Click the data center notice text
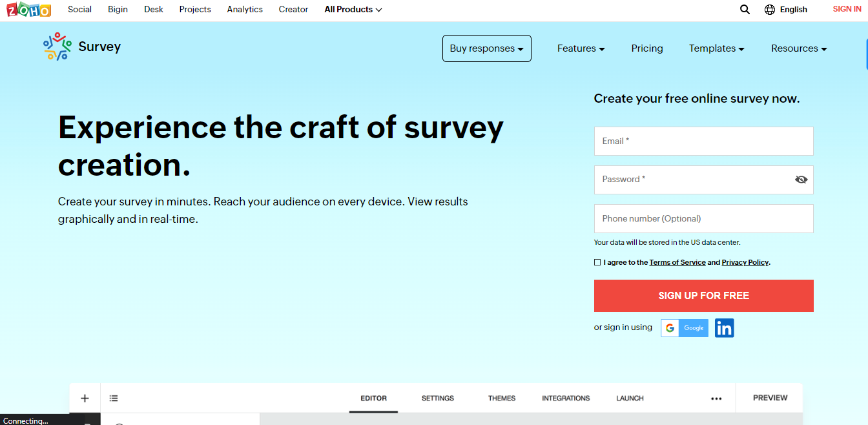This screenshot has width=868, height=425. pyautogui.click(x=667, y=243)
